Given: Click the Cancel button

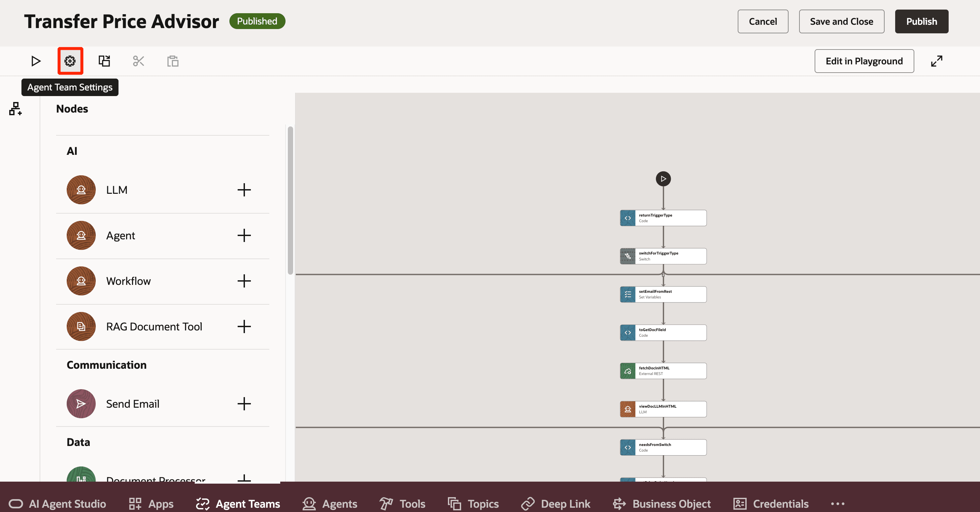Looking at the screenshot, I should 763,21.
